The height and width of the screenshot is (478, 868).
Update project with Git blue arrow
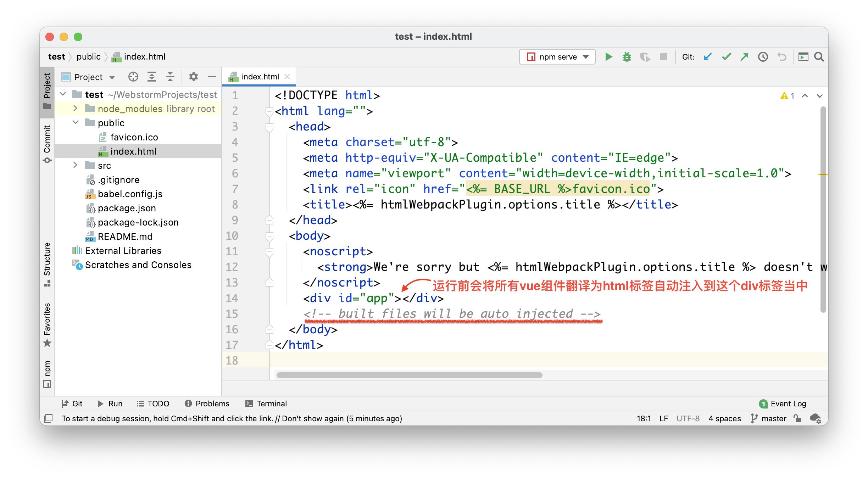(708, 57)
